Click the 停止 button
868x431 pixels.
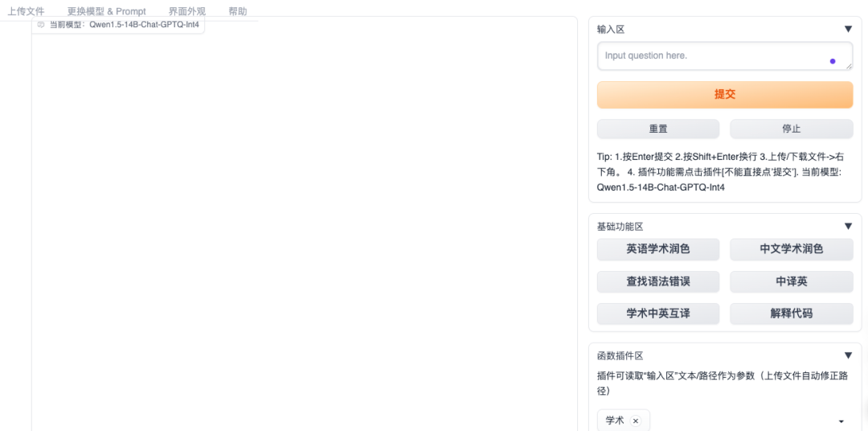[792, 129]
